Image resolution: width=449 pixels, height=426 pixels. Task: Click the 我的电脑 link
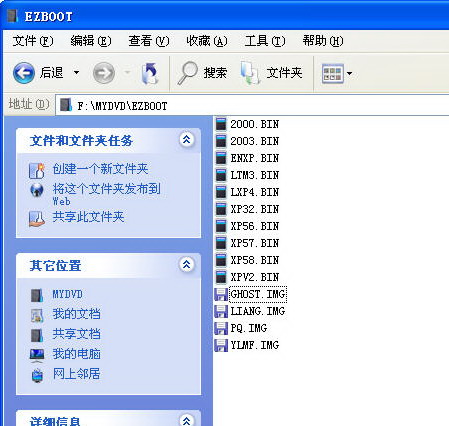click(x=76, y=354)
